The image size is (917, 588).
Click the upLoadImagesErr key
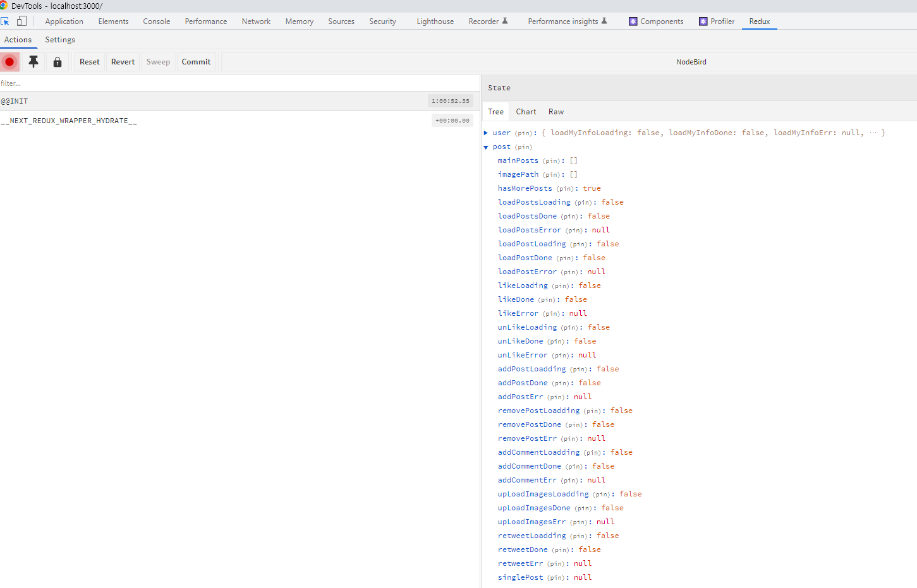point(532,522)
